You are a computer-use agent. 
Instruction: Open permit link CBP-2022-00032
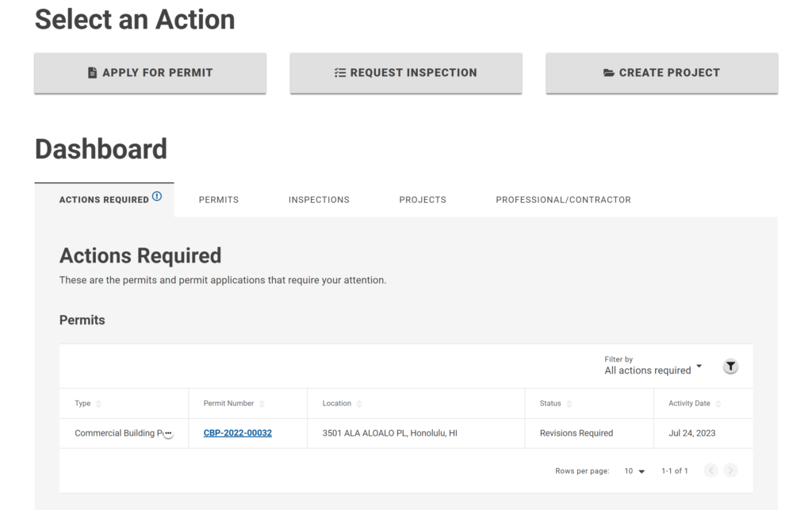click(237, 433)
